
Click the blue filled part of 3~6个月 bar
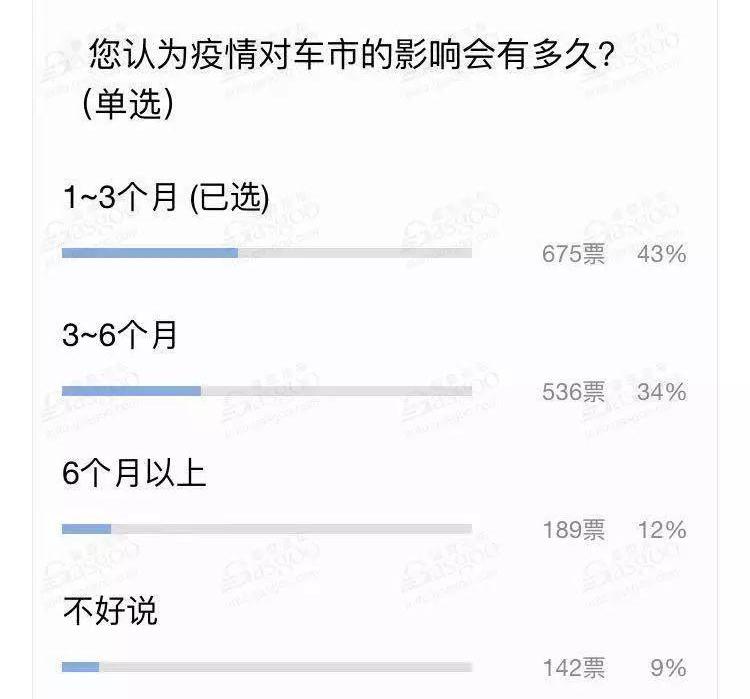click(x=131, y=390)
